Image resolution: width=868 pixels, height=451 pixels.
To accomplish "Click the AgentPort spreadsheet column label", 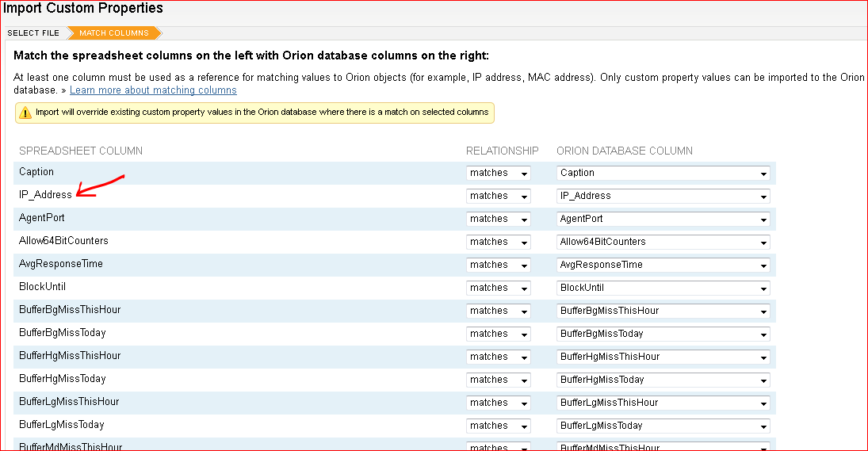I will [x=41, y=217].
